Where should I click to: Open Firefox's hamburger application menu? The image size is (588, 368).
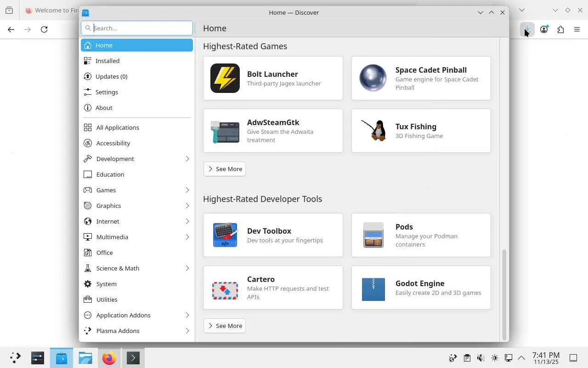(577, 29)
